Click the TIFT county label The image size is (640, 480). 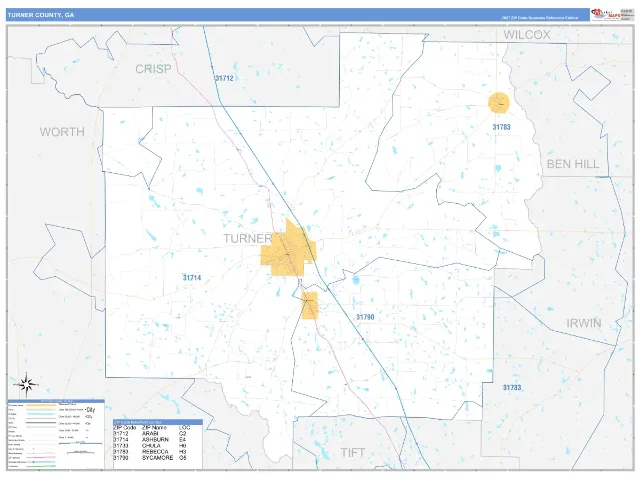353,452
